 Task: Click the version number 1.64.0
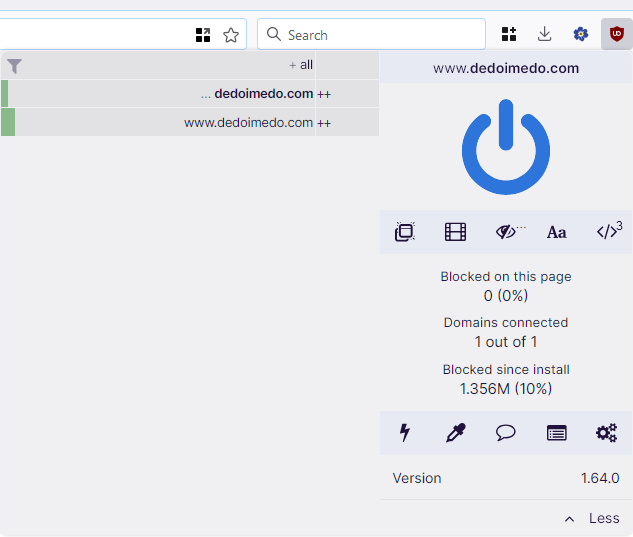(600, 478)
